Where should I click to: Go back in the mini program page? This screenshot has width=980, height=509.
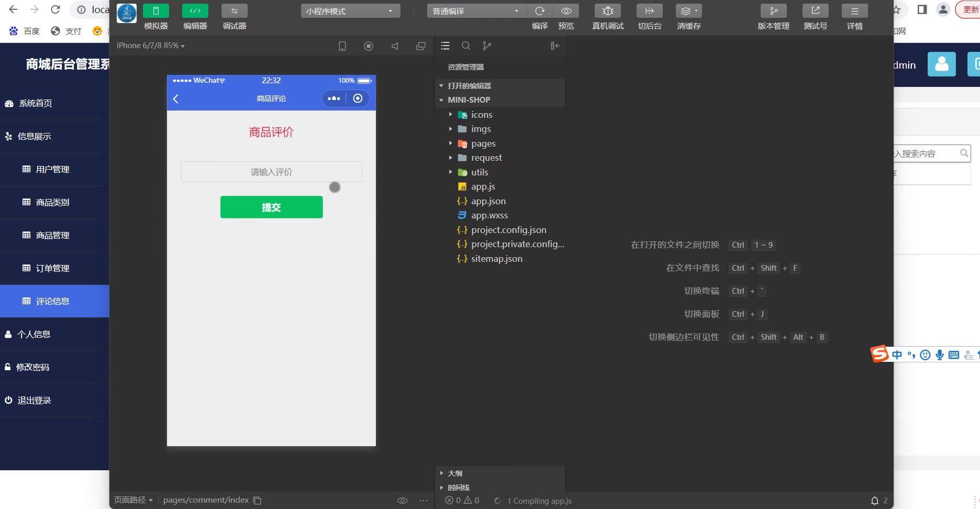coord(176,98)
